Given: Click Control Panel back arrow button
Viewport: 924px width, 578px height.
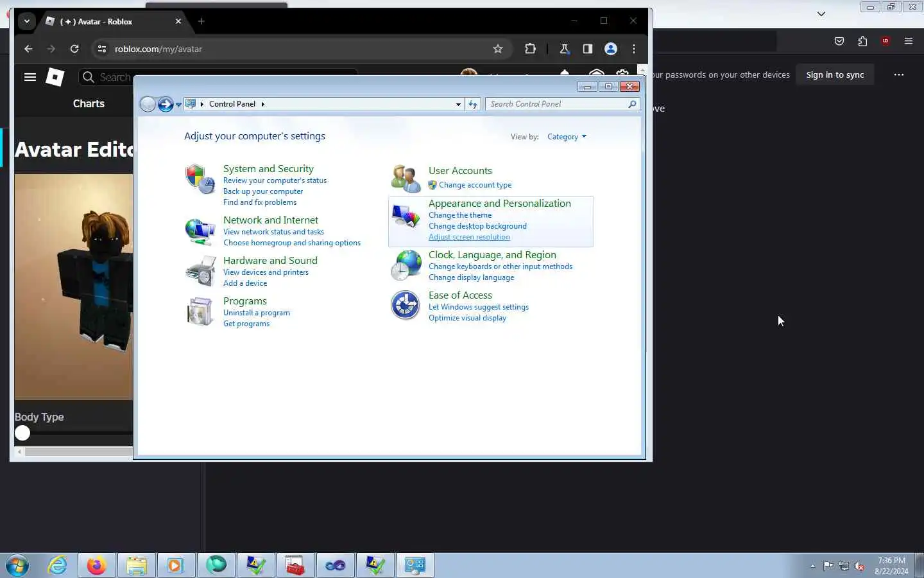Looking at the screenshot, I should (148, 104).
